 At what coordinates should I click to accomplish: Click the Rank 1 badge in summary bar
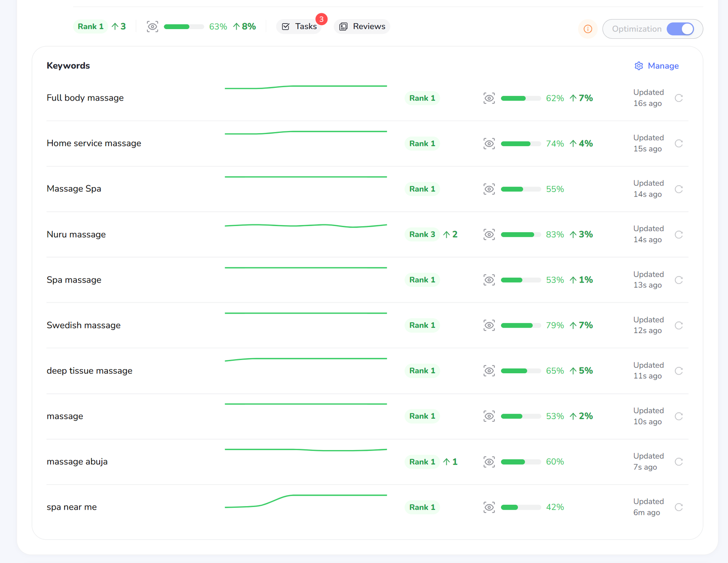click(x=91, y=26)
